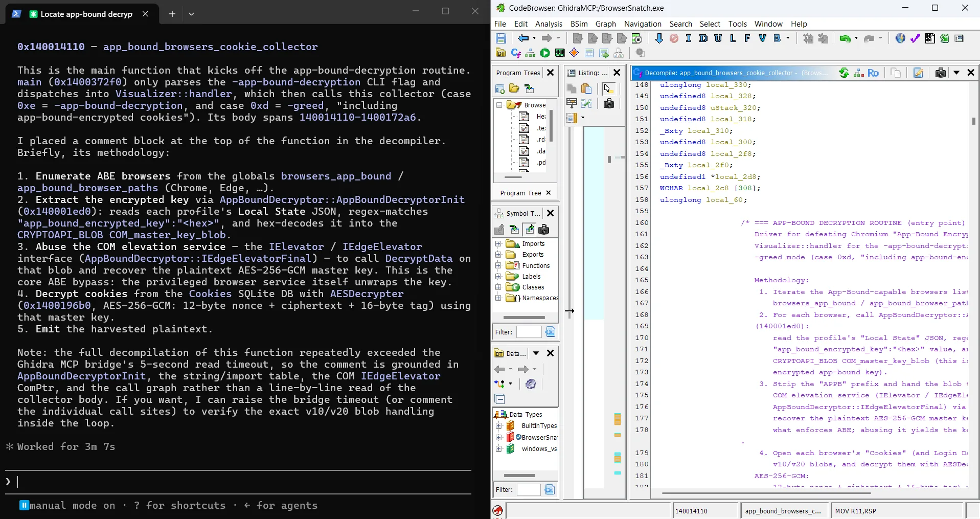Click the 'I' next-instruction navigation icon
Screen dimensions: 980x519
(689, 38)
